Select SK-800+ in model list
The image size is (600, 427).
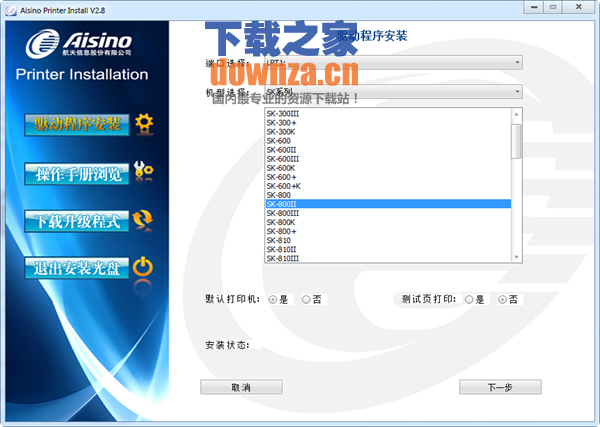[388, 231]
